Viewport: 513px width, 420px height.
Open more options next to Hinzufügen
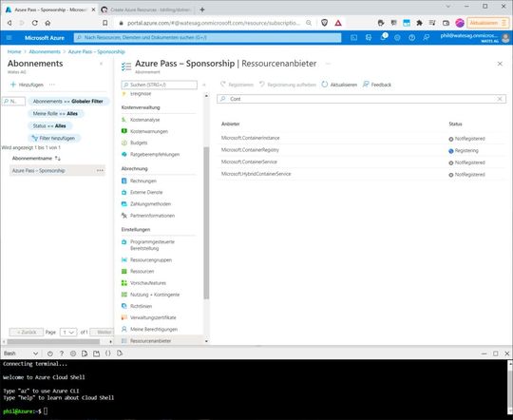(x=51, y=85)
